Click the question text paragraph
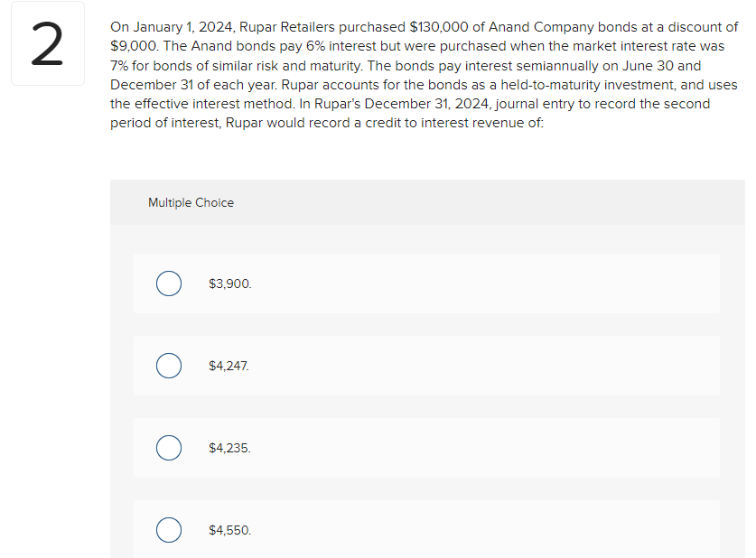756x558 pixels. tap(425, 75)
